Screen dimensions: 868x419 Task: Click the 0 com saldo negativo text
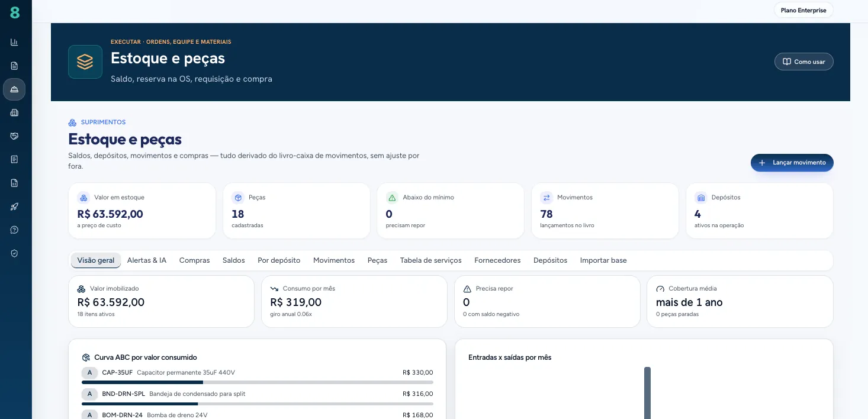(x=491, y=314)
